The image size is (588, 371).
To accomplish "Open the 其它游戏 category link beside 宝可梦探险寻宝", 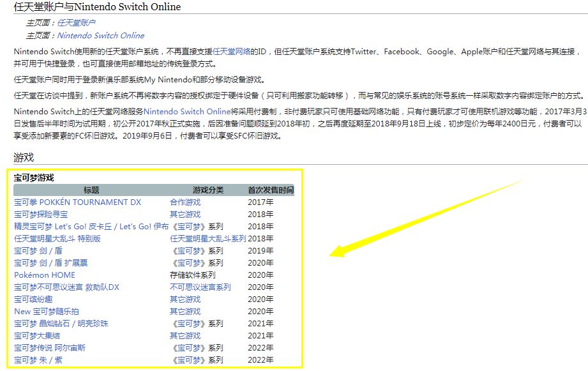I will pyautogui.click(x=185, y=215).
